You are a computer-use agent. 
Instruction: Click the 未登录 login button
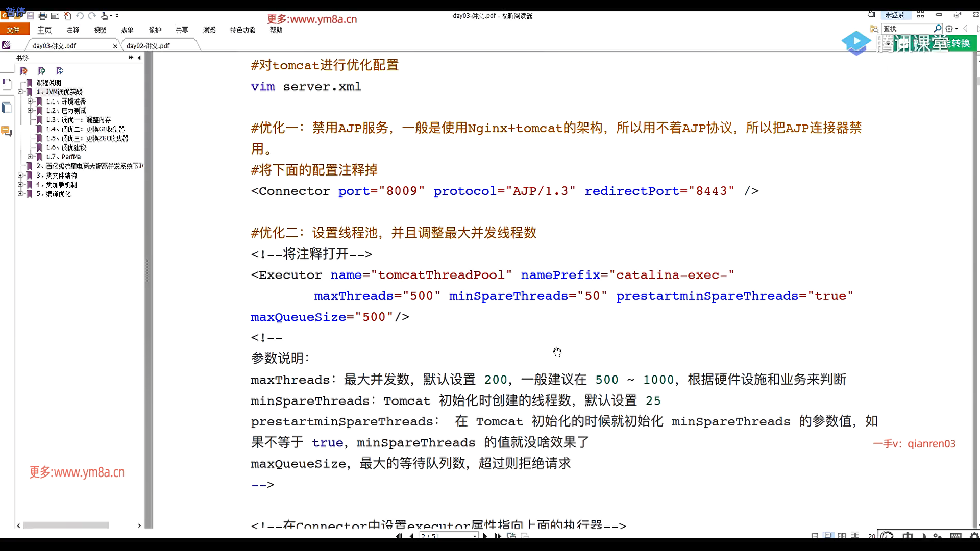[x=894, y=15]
